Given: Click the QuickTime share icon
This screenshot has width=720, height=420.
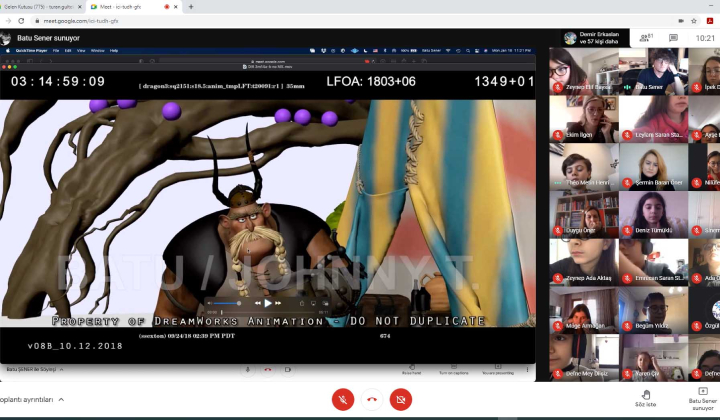Looking at the screenshot, I should [x=302, y=303].
